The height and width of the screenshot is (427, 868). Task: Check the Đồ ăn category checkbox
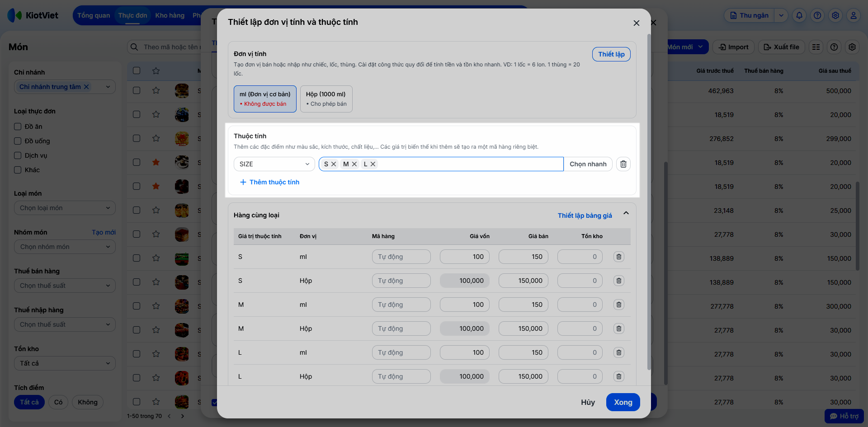18,127
